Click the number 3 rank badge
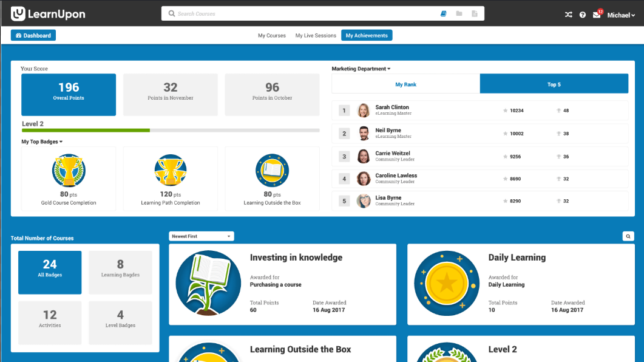 (344, 157)
